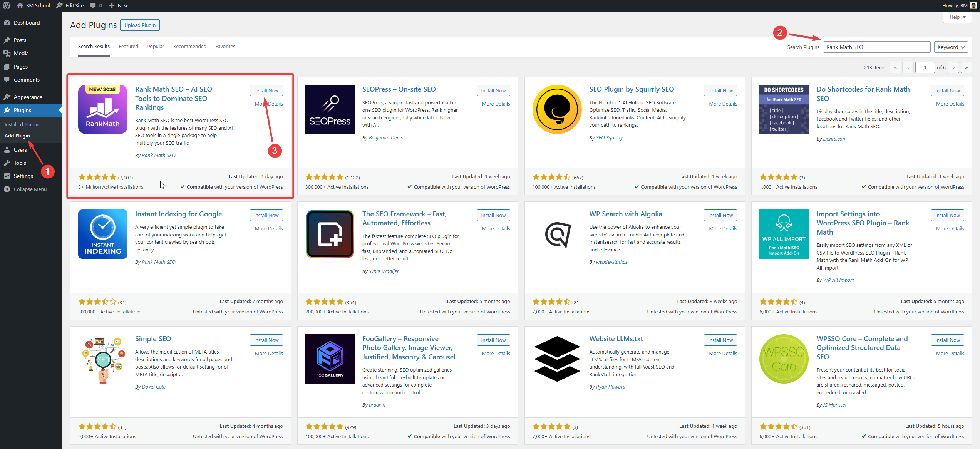
Task: Open author link Benjamin Denis
Action: 386,137
